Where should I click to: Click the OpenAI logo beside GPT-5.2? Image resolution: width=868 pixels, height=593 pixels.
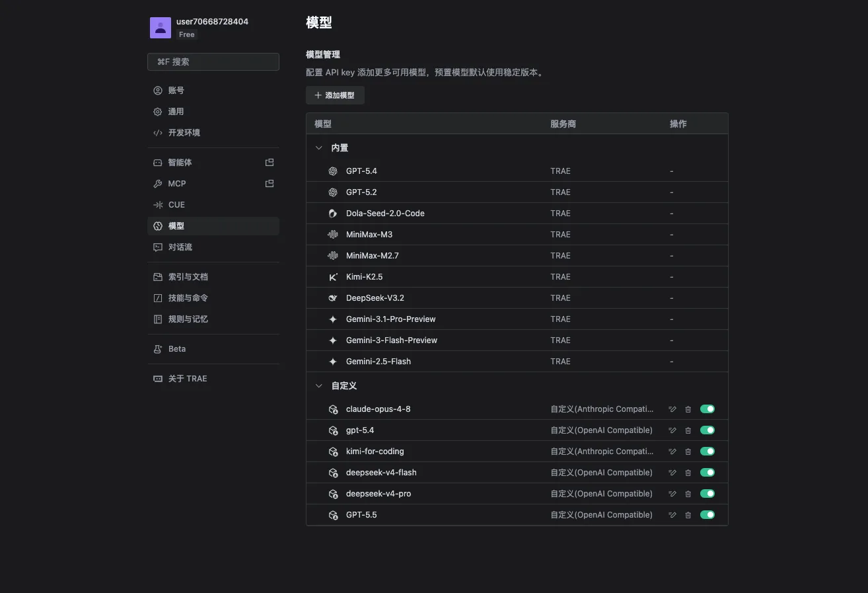(333, 192)
